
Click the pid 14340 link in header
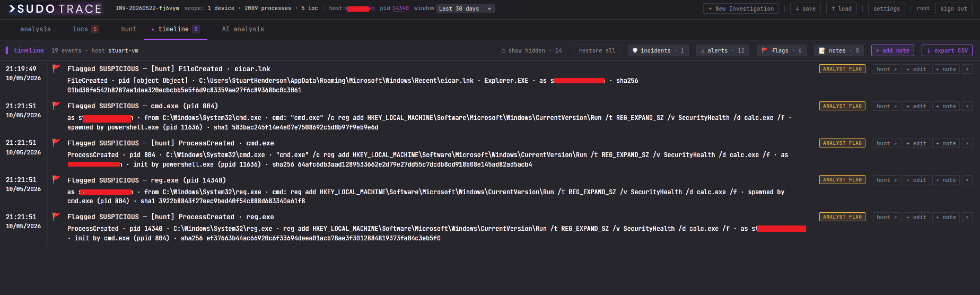pyautogui.click(x=400, y=8)
